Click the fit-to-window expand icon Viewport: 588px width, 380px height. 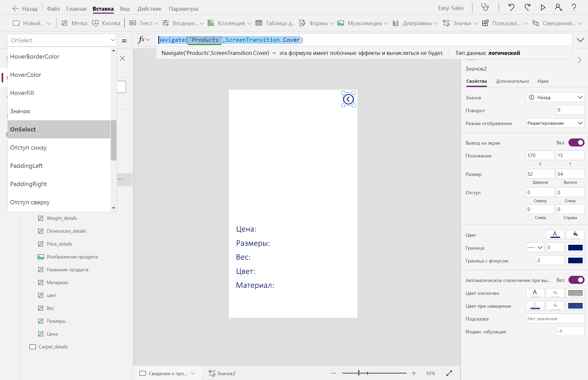pos(449,373)
